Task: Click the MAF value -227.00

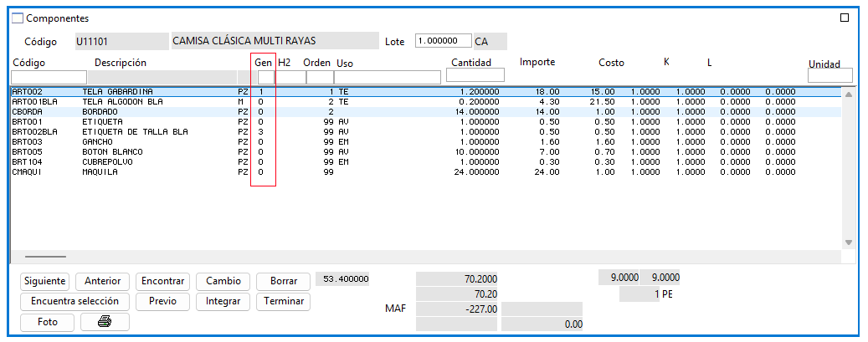Action: (457, 309)
